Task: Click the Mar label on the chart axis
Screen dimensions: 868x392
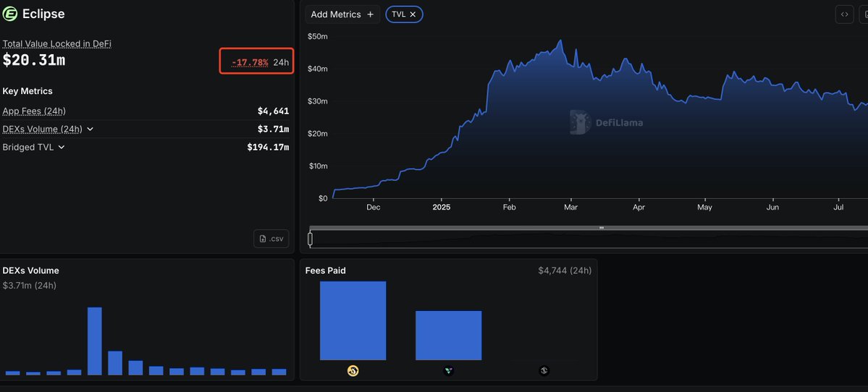Action: pyautogui.click(x=570, y=208)
